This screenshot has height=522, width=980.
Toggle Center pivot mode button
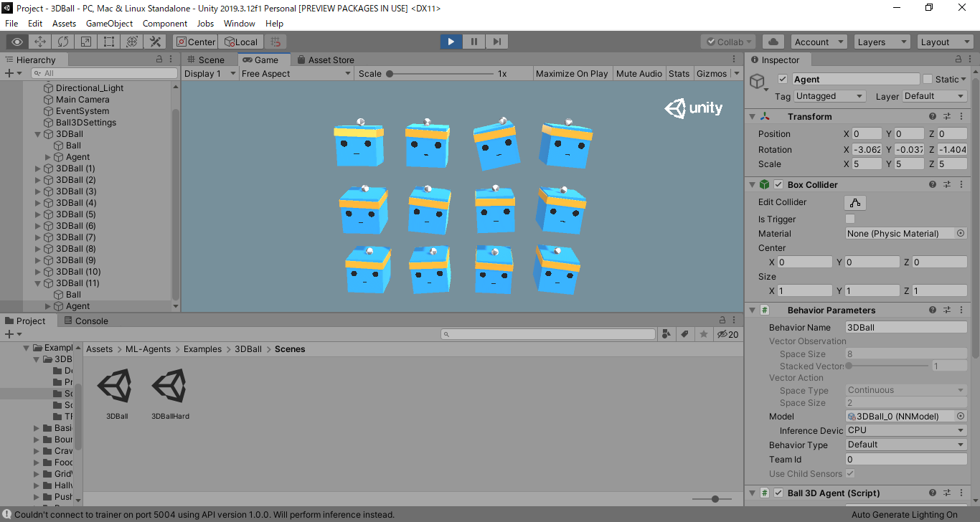point(196,42)
